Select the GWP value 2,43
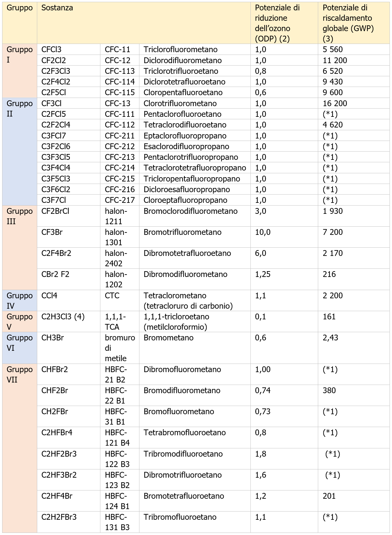 pyautogui.click(x=330, y=338)
